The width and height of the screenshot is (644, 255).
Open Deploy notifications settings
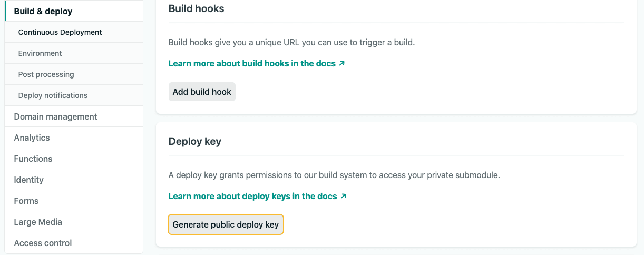pos(74,95)
